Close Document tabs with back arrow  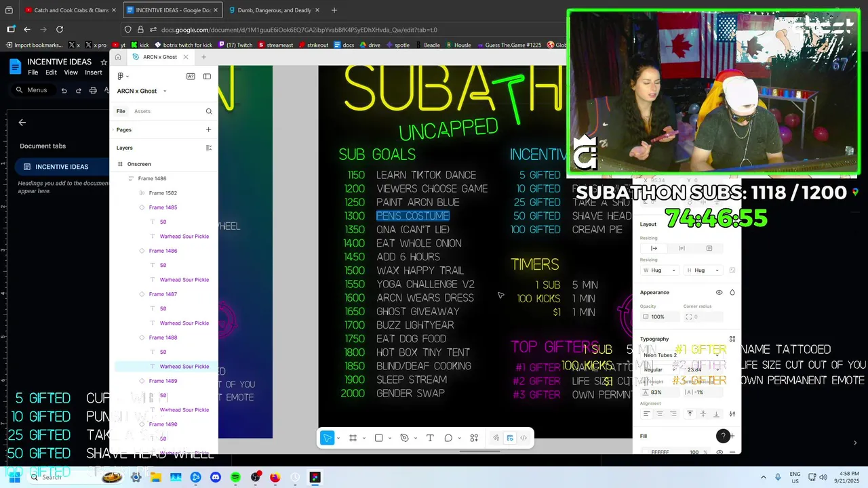(22, 123)
